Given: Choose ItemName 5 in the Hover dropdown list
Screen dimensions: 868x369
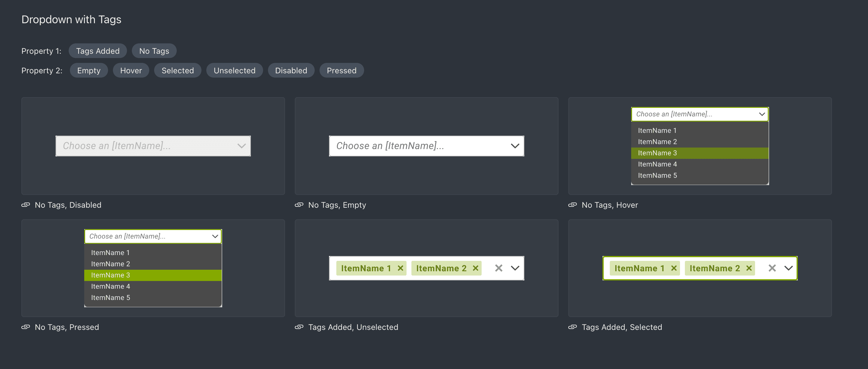Looking at the screenshot, I should coord(700,176).
